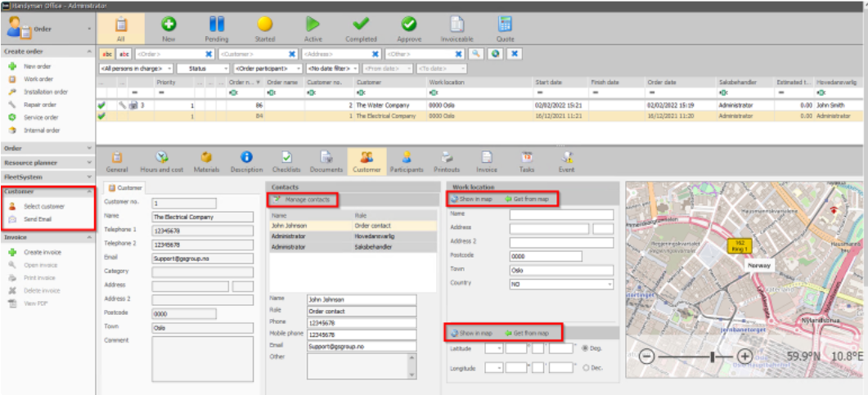Select the Deg. radio button
Screen dimensions: 868x395
585,348
